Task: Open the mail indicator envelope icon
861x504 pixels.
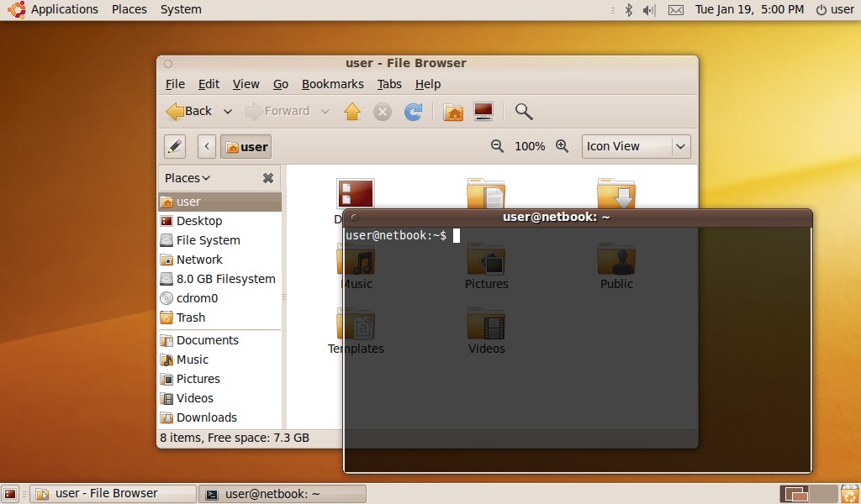Action: point(675,10)
